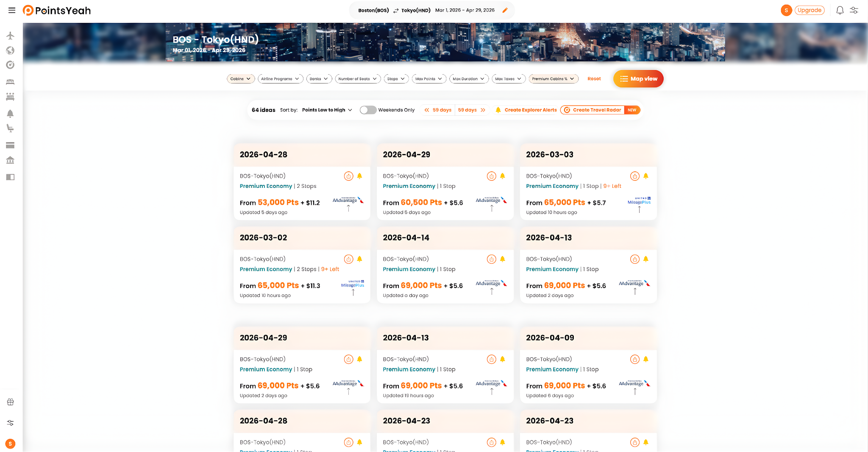Open the route search bar Boston to Tokyo

click(x=431, y=10)
